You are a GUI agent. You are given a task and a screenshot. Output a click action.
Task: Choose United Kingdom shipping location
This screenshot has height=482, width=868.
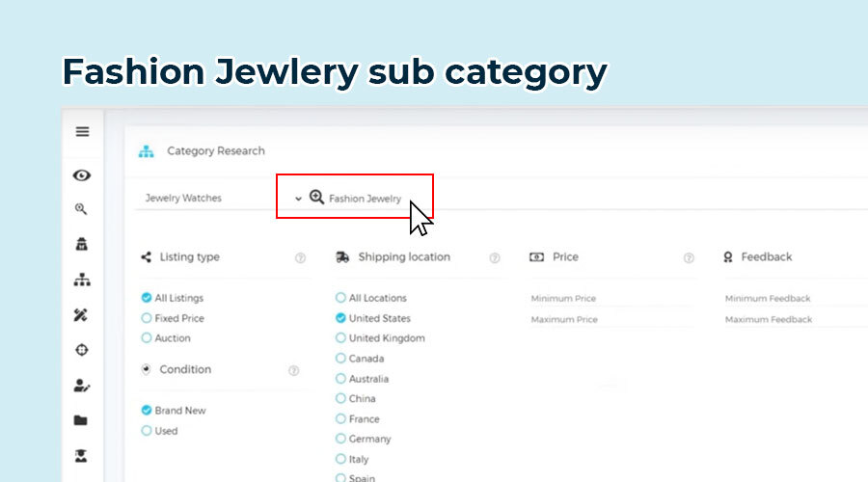(x=341, y=338)
